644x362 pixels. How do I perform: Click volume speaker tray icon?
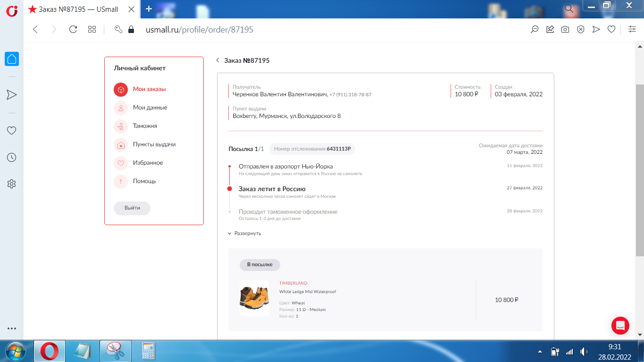click(x=583, y=352)
